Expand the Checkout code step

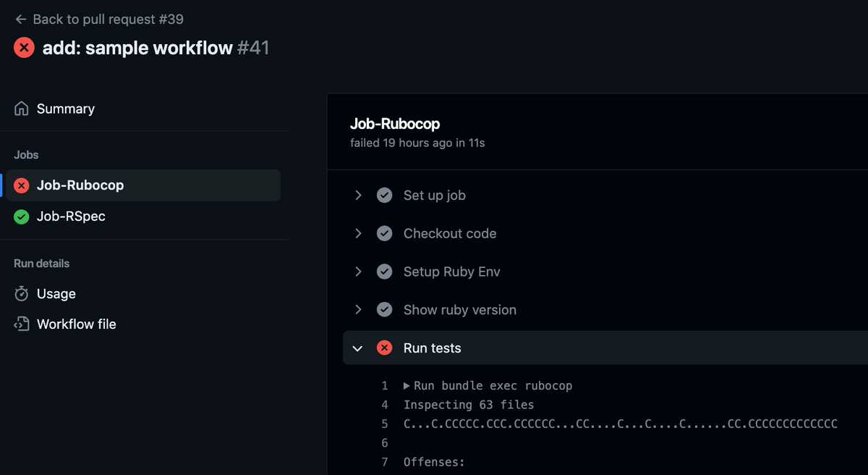click(358, 233)
